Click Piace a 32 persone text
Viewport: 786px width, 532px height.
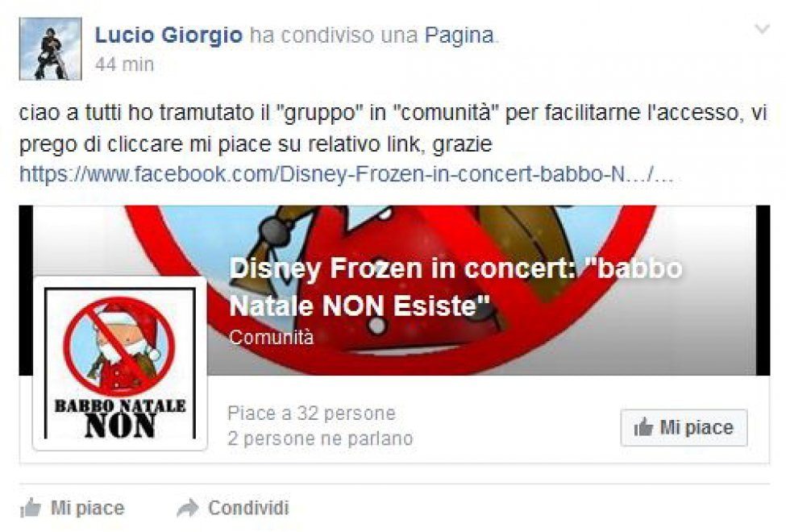click(x=311, y=414)
